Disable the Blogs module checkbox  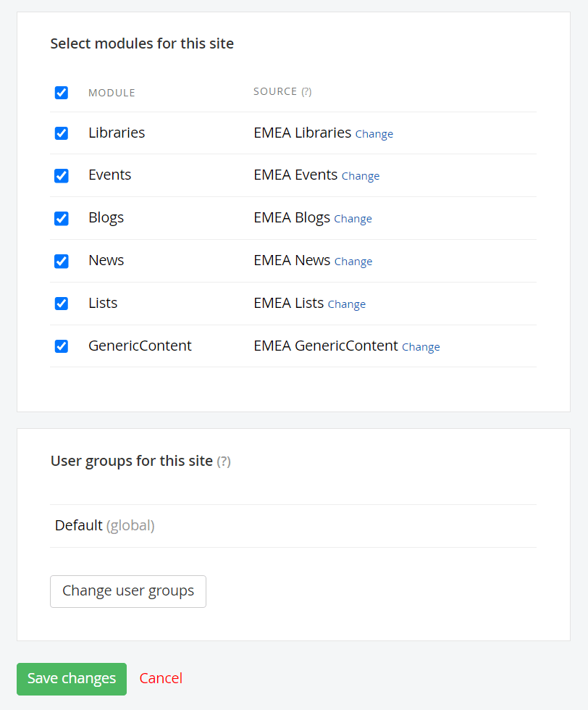[62, 218]
